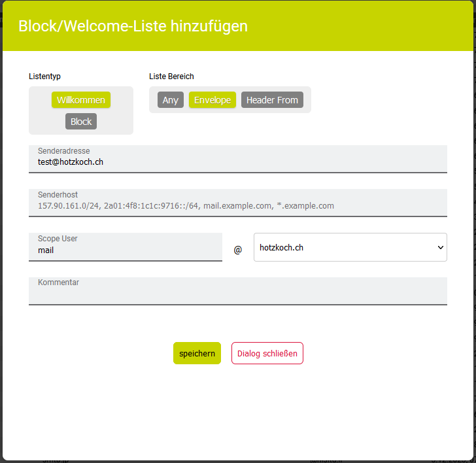Click the @ symbol between scope fields
The width and height of the screenshot is (476, 463).
tap(238, 249)
